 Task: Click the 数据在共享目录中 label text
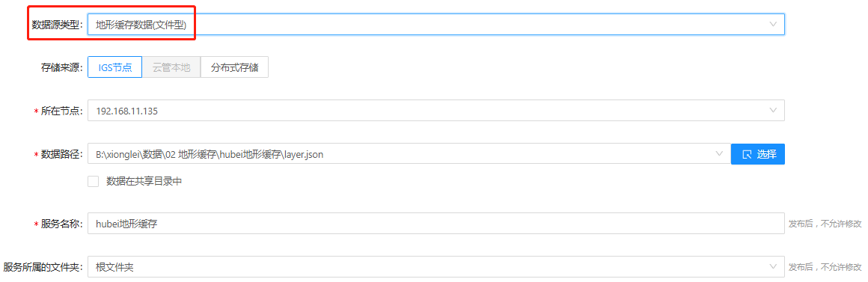pyautogui.click(x=144, y=181)
